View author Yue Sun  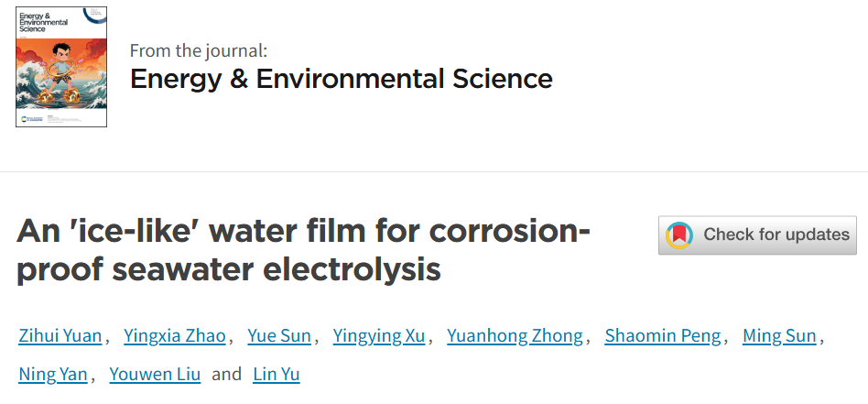pos(279,335)
